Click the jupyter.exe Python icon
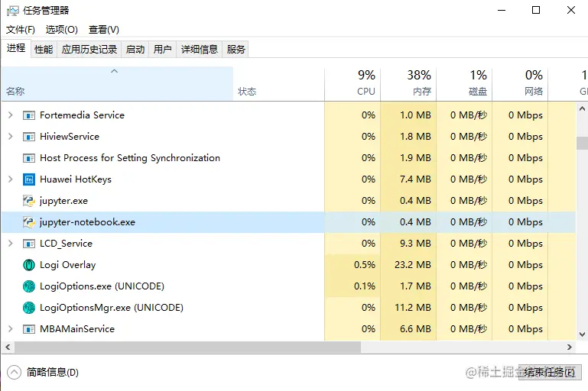588x391 pixels. point(29,201)
